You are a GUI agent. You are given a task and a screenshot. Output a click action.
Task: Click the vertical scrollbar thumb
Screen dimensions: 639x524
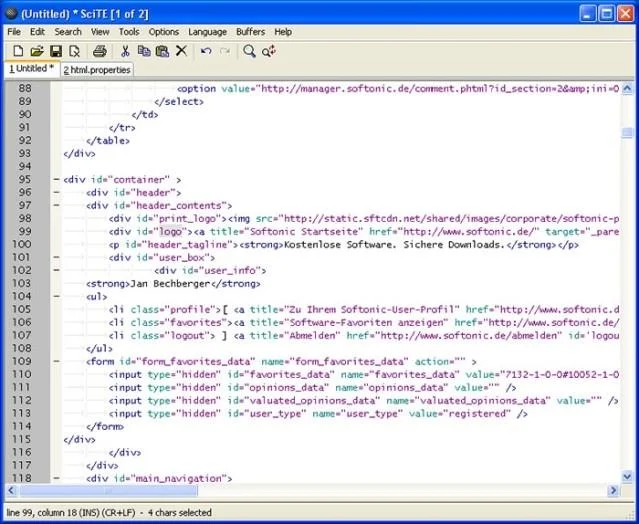coord(627,133)
